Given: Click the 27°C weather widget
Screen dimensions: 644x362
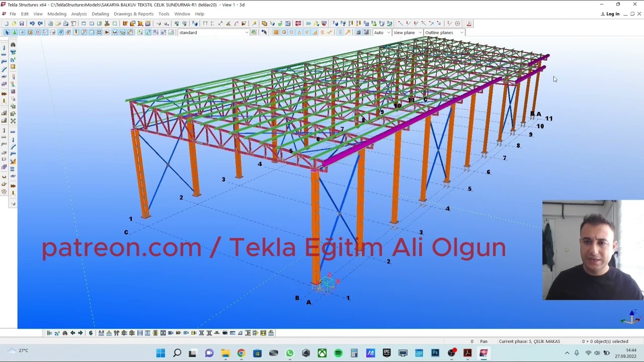Looking at the screenshot, I should coord(18,351).
